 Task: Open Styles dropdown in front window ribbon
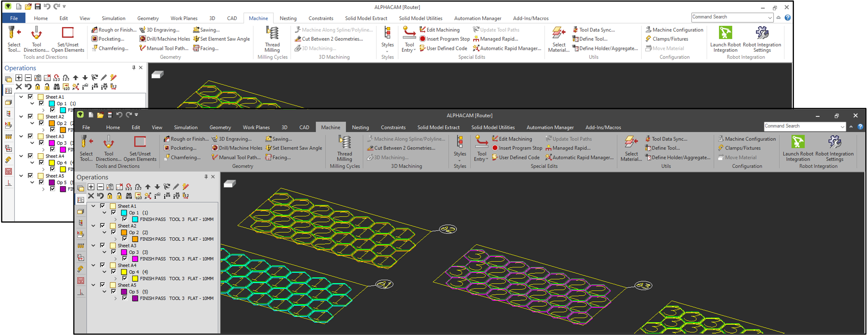(x=460, y=151)
